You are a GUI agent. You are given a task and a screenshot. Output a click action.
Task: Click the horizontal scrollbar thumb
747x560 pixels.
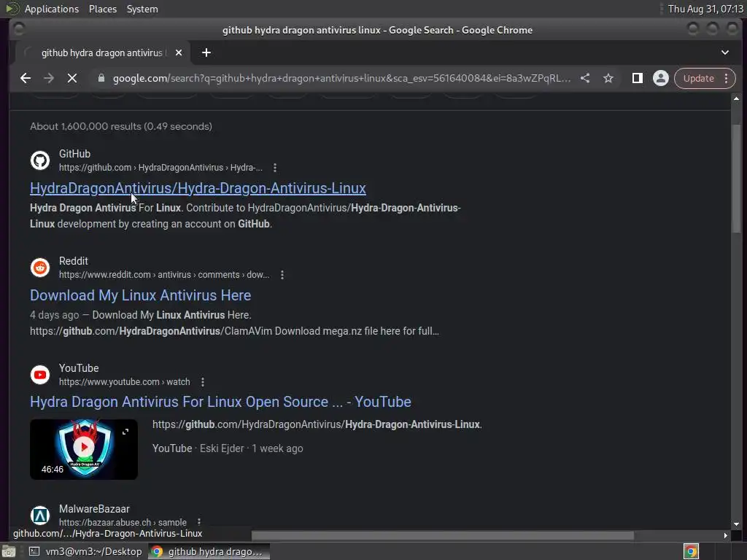pos(443,535)
